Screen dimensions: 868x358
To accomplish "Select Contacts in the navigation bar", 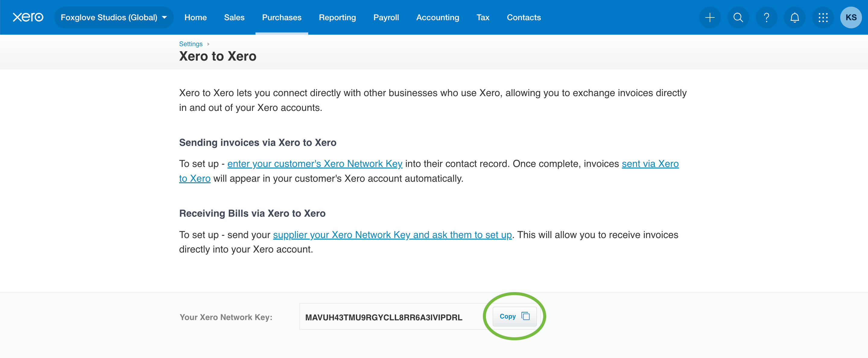I will tap(524, 17).
